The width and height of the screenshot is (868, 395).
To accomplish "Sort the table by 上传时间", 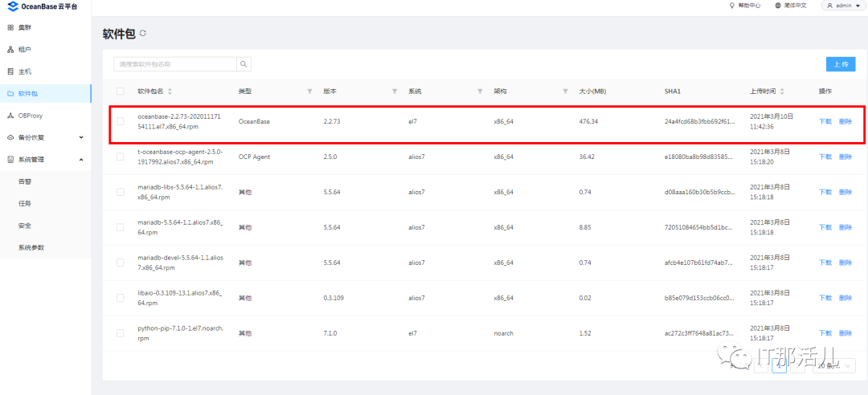I will click(x=782, y=92).
